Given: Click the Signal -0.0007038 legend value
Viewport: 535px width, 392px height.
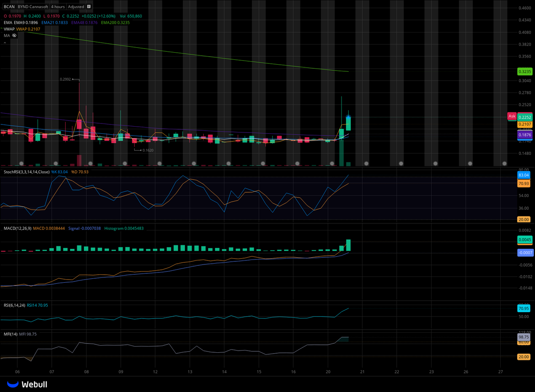Looking at the screenshot, I should pyautogui.click(x=84, y=228).
